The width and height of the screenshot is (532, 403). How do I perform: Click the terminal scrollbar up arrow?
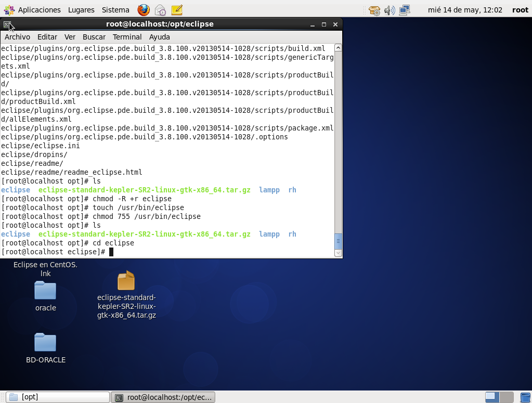coord(338,48)
